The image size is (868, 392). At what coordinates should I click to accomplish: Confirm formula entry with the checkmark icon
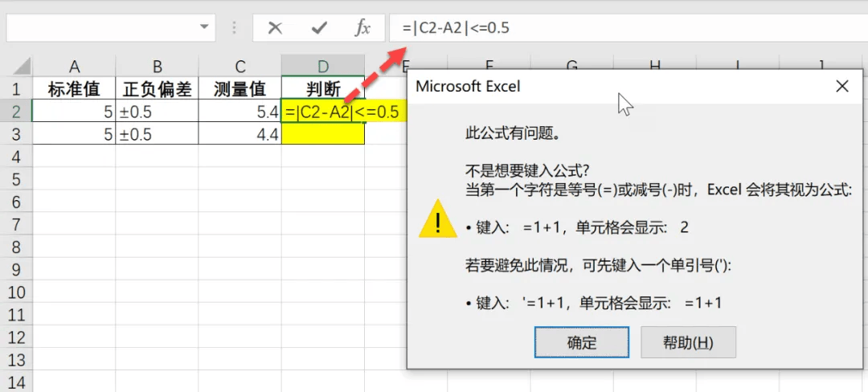tap(319, 28)
